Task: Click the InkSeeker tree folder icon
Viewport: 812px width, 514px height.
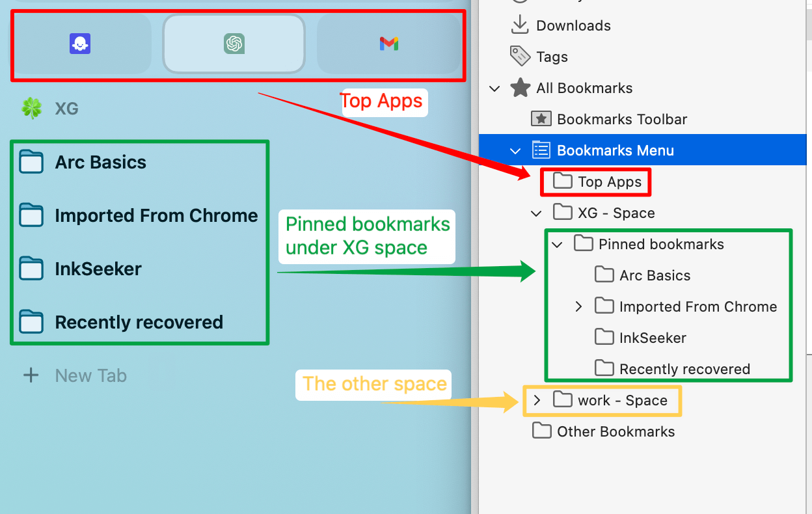Action: (604, 337)
